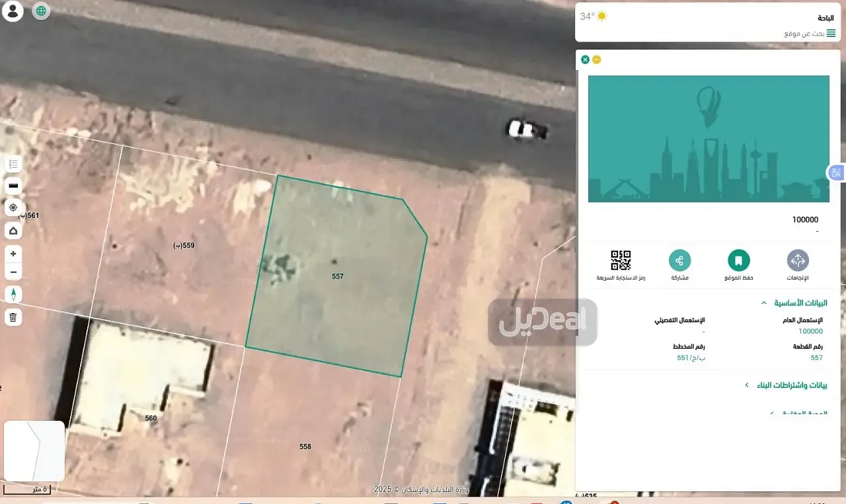Show the QR code for parcel

621,260
